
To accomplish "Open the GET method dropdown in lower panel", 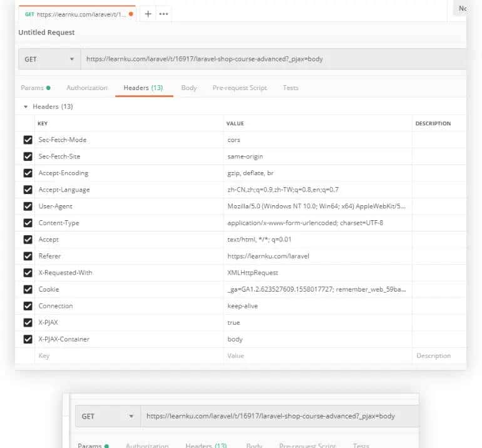I will coord(107,416).
